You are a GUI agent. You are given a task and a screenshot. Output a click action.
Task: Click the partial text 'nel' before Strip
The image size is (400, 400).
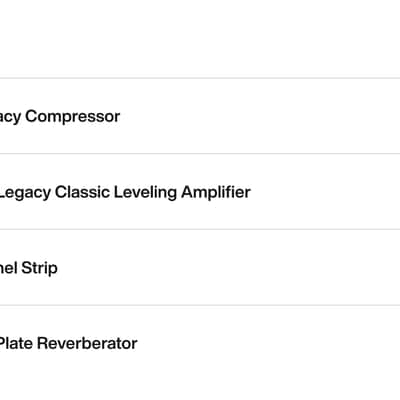[x=8, y=268]
